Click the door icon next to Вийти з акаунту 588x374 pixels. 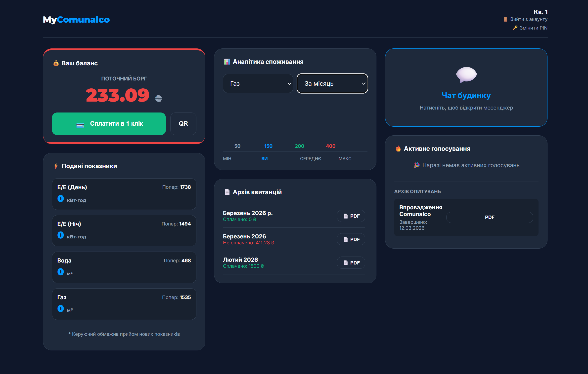click(505, 19)
